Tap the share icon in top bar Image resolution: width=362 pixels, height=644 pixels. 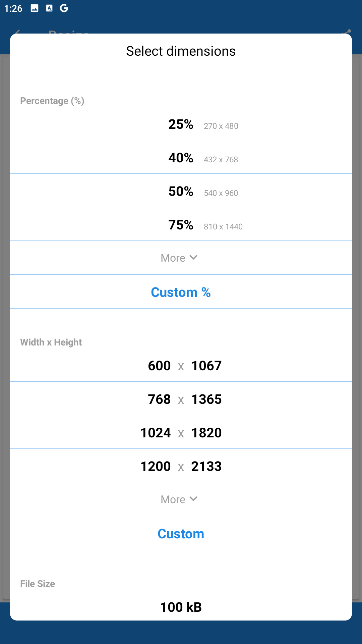[347, 32]
